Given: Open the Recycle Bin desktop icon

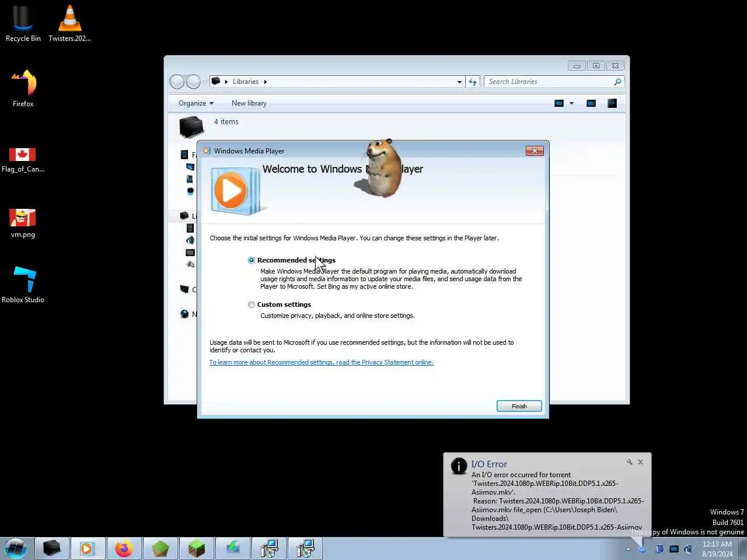Looking at the screenshot, I should click(23, 23).
